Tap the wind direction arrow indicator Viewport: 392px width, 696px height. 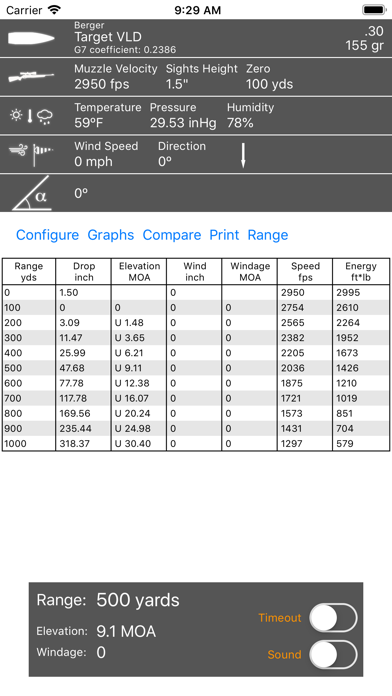(x=243, y=155)
